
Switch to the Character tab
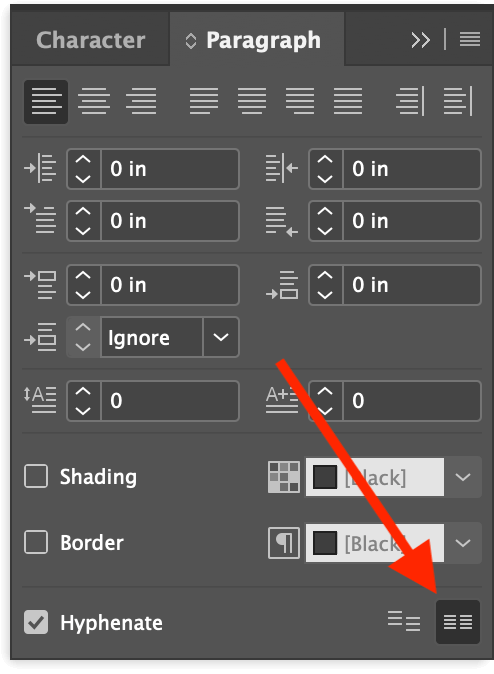(90, 40)
